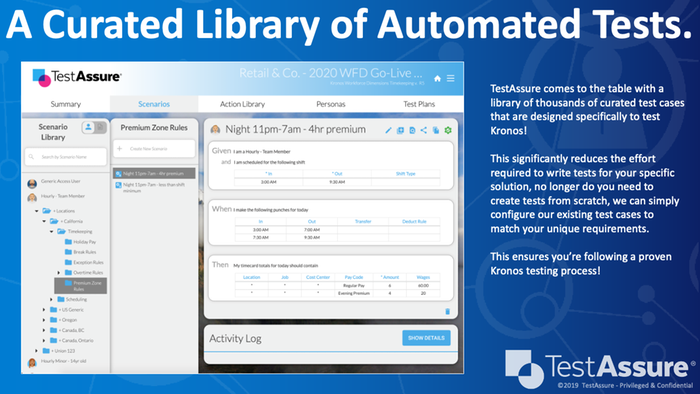
Task: Click the Holiday Pay folder icon
Action: [68, 242]
